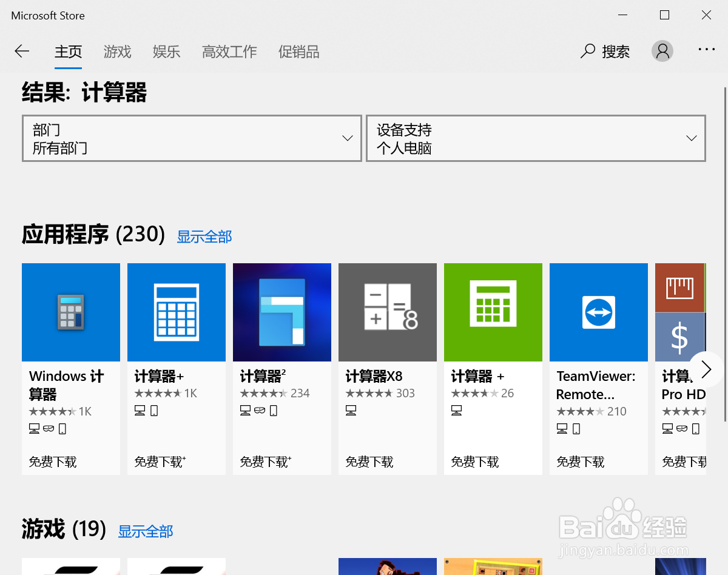Switch to the 促销品 tab
This screenshot has width=728, height=575.
(x=298, y=52)
